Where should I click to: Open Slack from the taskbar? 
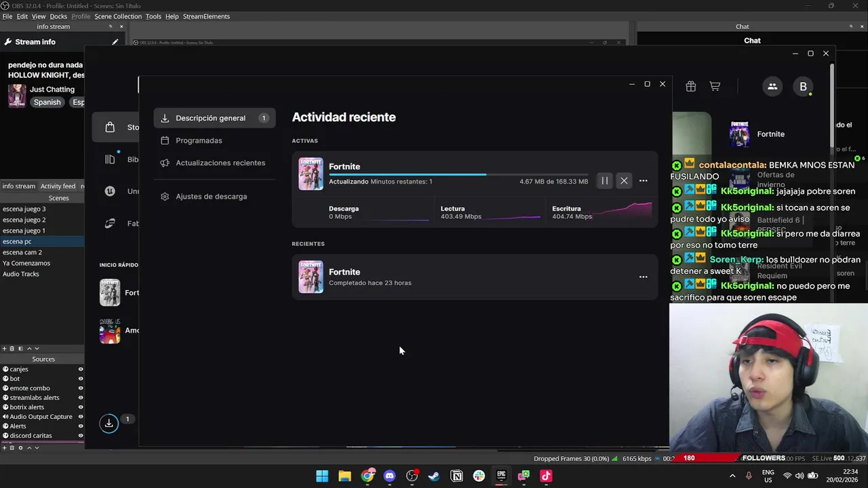pyautogui.click(x=479, y=476)
